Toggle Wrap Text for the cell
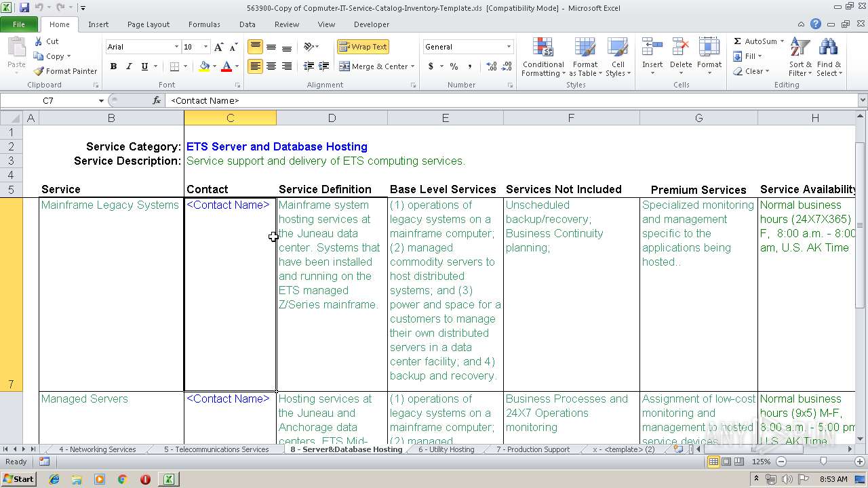Screen dimensions: 868x488 [363, 47]
